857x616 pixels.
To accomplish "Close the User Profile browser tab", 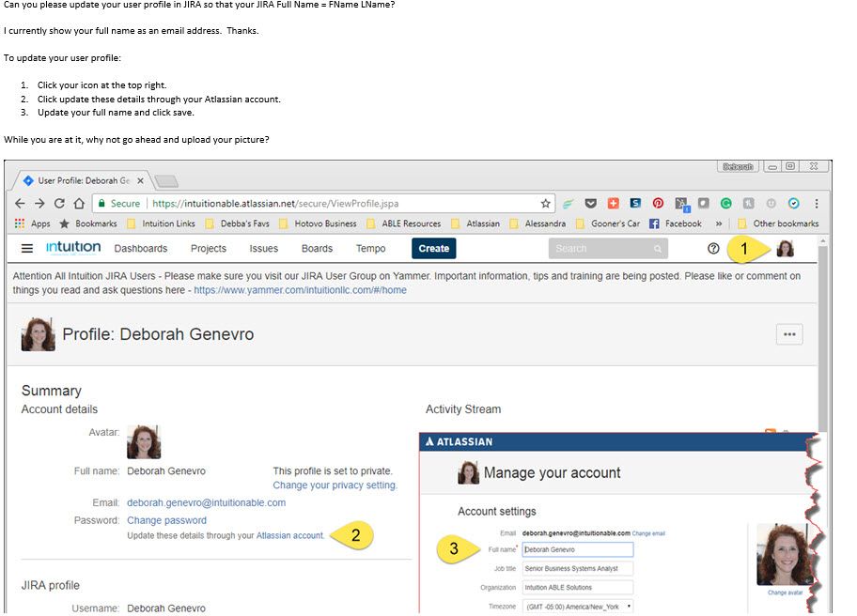I will [140, 180].
